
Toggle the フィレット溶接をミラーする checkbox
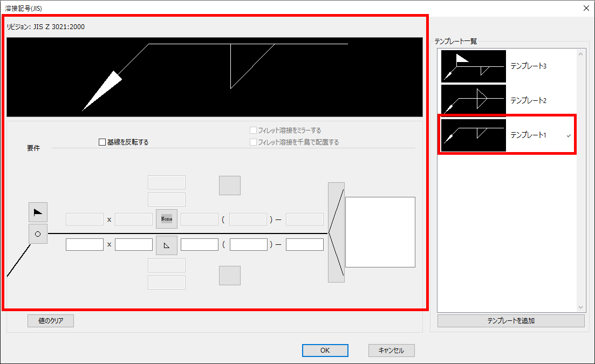(253, 131)
